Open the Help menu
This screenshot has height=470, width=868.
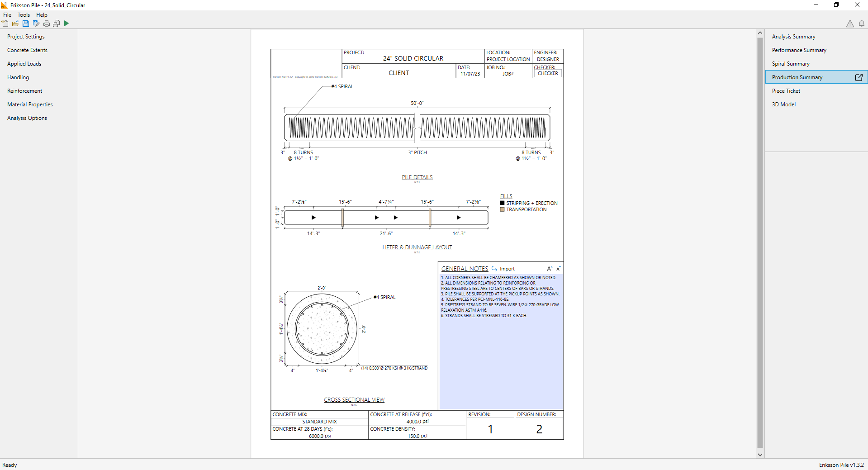tap(42, 15)
